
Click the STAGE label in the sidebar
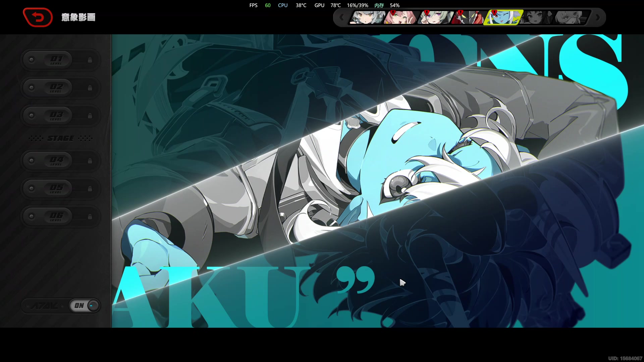click(x=61, y=138)
